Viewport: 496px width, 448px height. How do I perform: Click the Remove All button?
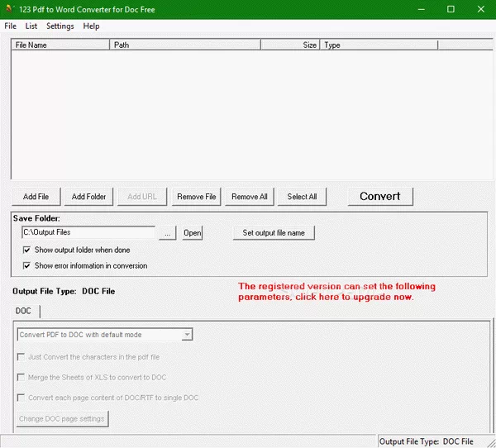[x=250, y=197]
